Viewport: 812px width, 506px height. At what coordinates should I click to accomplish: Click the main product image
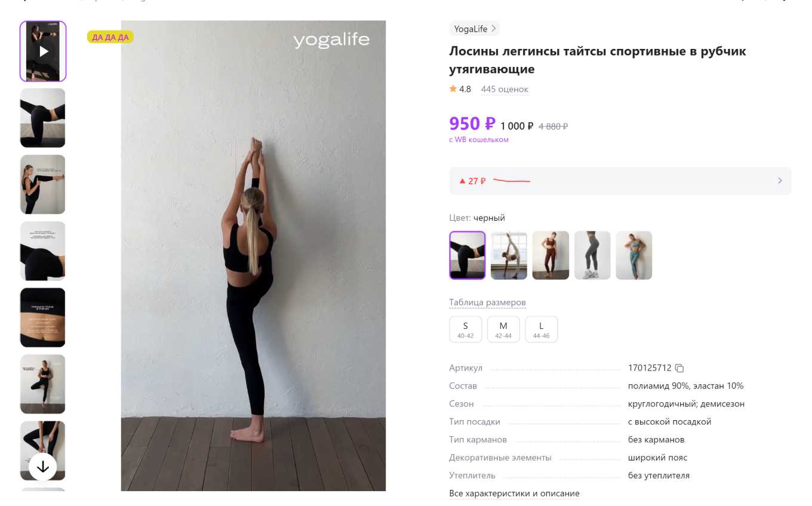coord(253,257)
